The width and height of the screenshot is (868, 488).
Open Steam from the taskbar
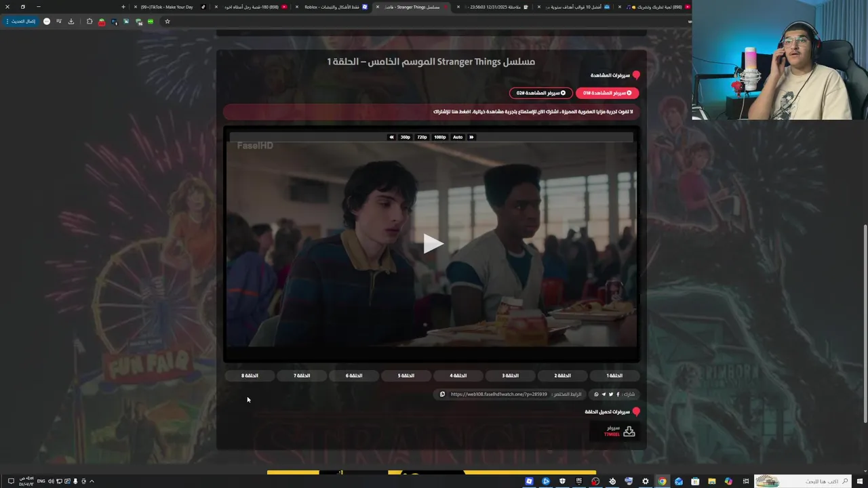[x=612, y=481]
